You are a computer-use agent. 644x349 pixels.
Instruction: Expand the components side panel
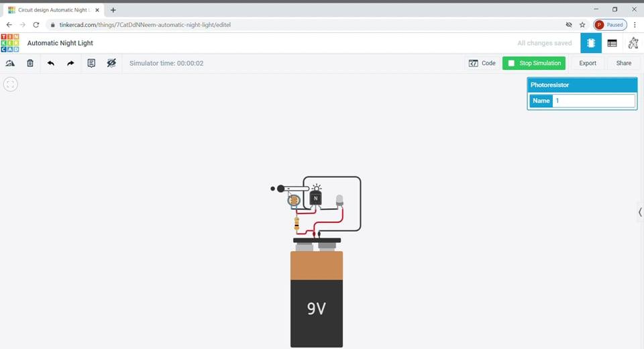(640, 212)
